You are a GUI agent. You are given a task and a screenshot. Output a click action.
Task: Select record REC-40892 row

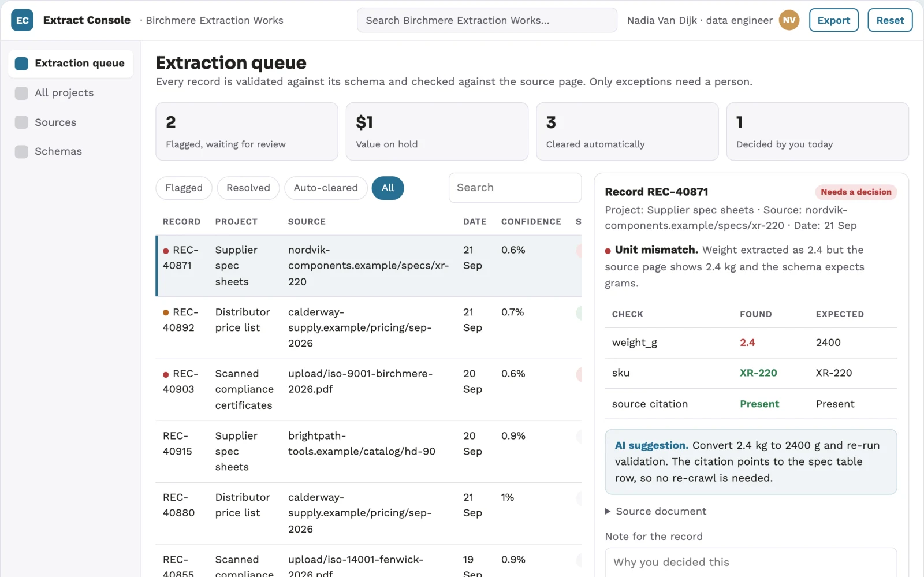(368, 328)
